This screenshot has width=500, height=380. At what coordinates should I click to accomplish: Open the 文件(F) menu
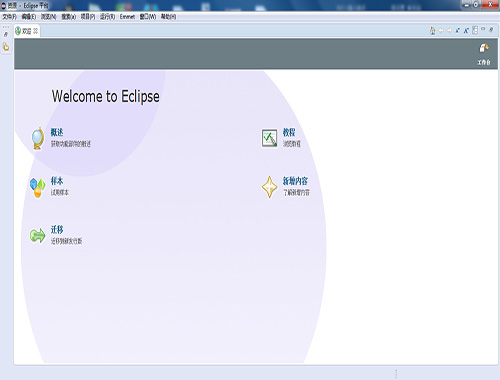point(10,17)
